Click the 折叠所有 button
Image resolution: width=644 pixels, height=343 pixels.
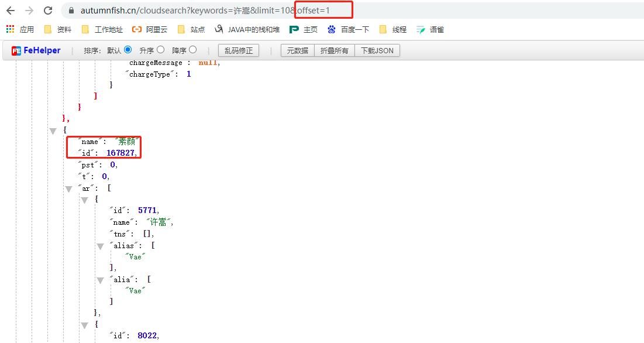point(335,50)
